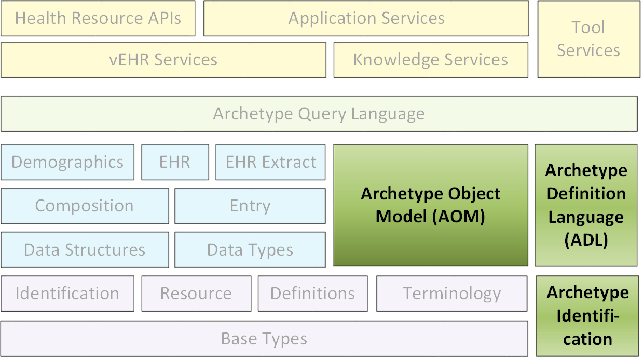Select the Knowledge Services block
Screen dimensions: 644x360
(431, 60)
